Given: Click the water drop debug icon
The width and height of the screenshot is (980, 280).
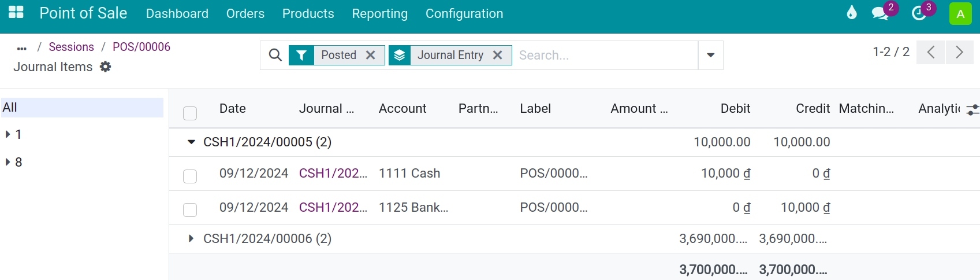Looking at the screenshot, I should click(852, 13).
